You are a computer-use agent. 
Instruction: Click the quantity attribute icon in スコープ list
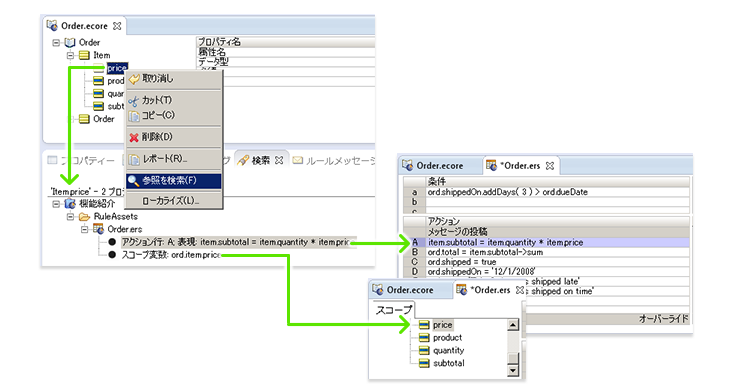point(424,351)
